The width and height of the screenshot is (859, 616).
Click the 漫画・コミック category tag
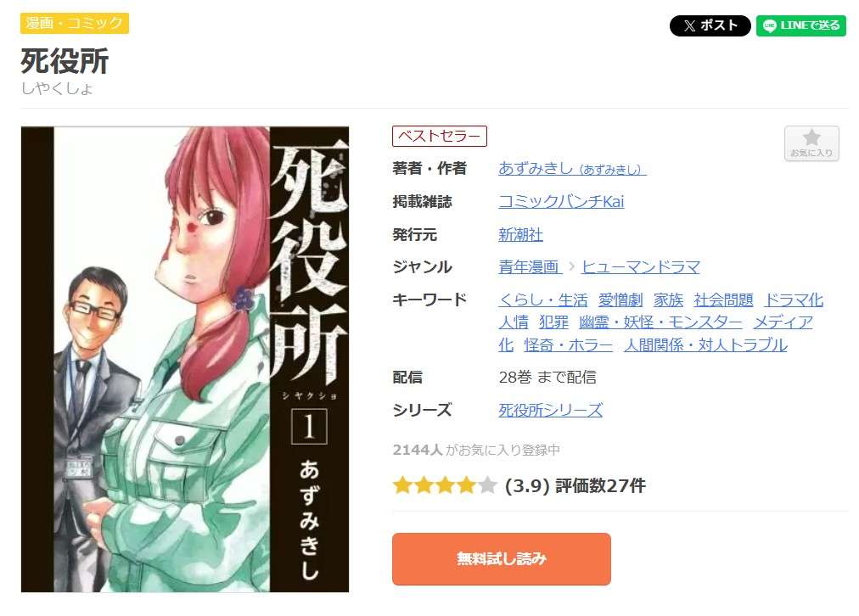coord(75,23)
